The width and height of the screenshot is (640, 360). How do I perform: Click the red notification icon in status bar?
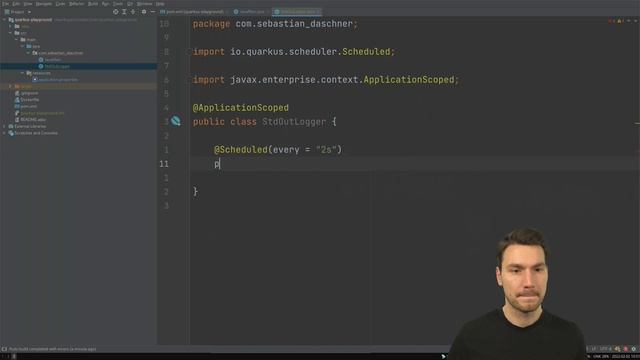coord(625,349)
